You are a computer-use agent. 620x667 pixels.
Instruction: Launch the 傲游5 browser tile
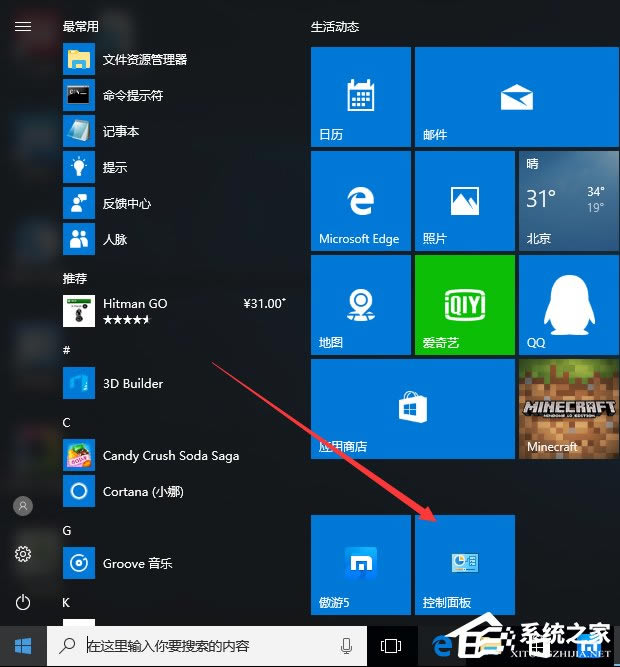(x=360, y=565)
